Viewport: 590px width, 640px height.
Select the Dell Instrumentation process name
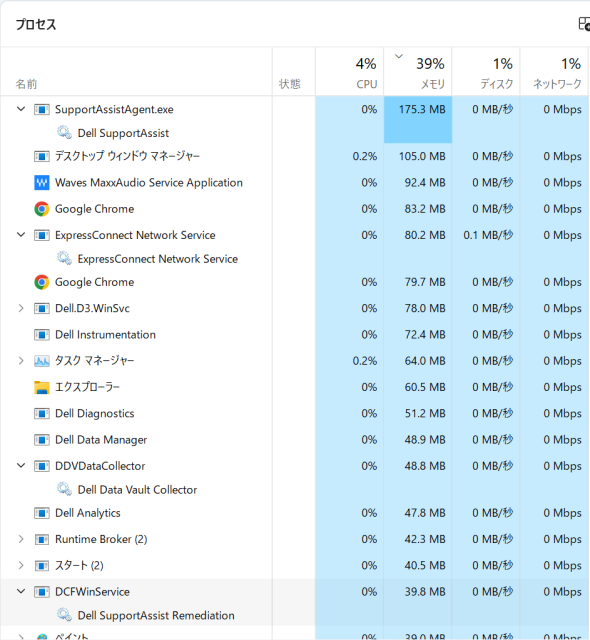pos(105,335)
